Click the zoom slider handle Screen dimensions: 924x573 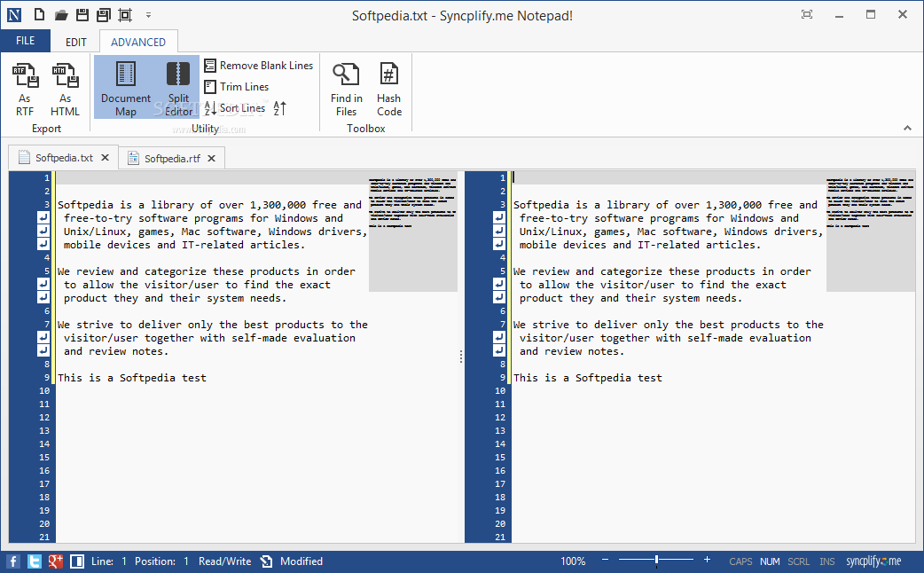(656, 560)
